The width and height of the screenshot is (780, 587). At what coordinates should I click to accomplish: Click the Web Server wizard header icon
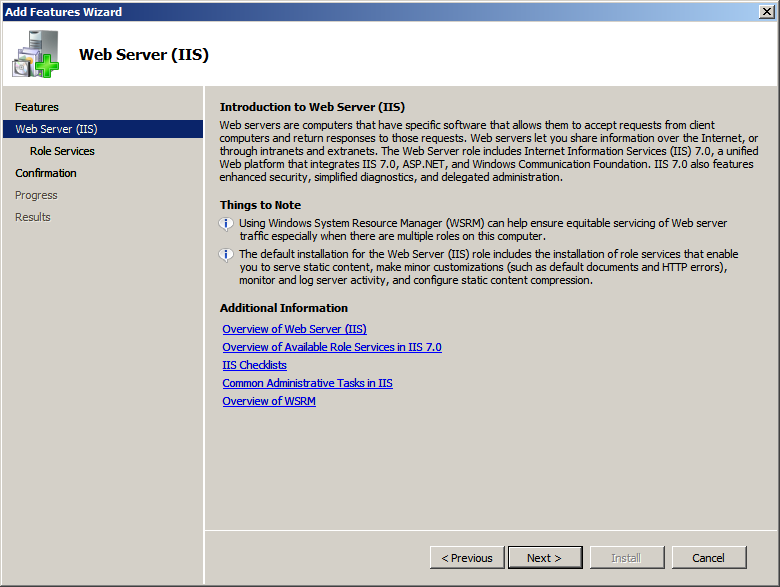tap(35, 54)
